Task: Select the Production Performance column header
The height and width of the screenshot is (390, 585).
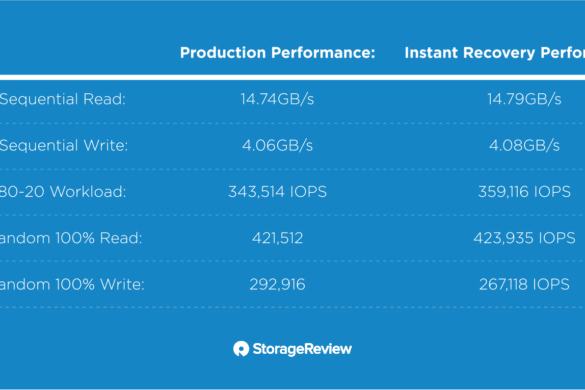Action: [278, 53]
